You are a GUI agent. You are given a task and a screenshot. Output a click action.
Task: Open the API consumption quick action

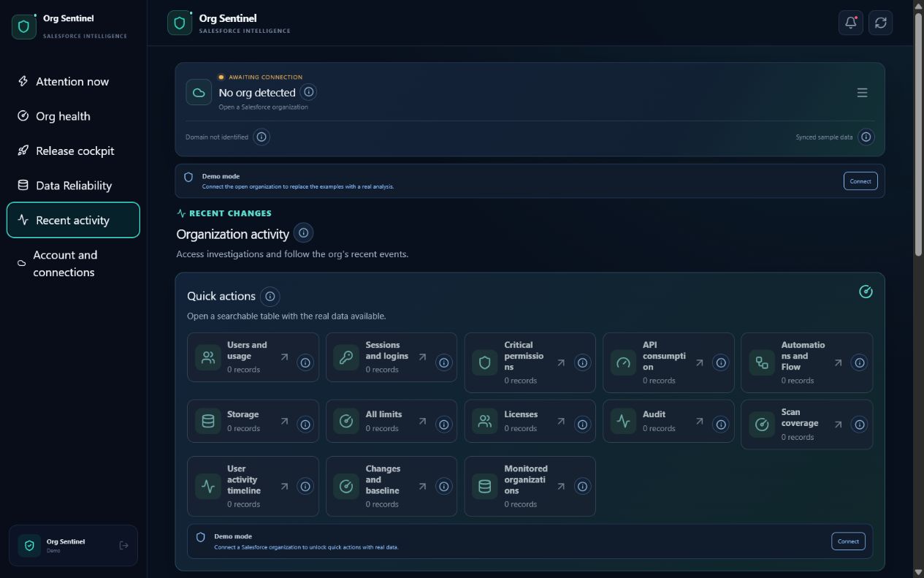[x=668, y=362]
